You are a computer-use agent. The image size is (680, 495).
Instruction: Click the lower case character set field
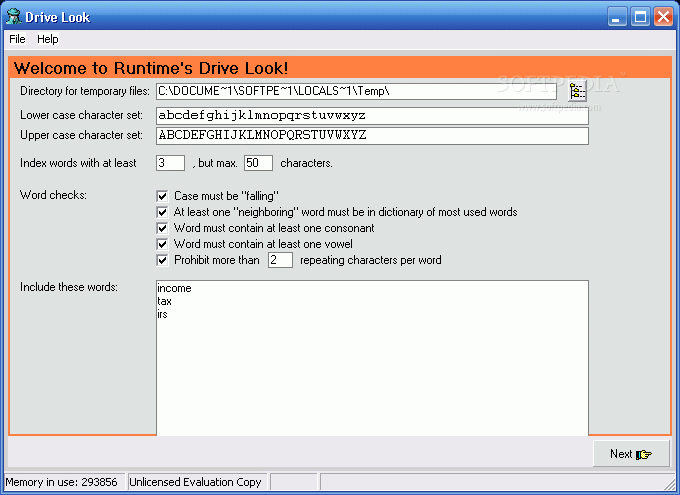coord(372,115)
